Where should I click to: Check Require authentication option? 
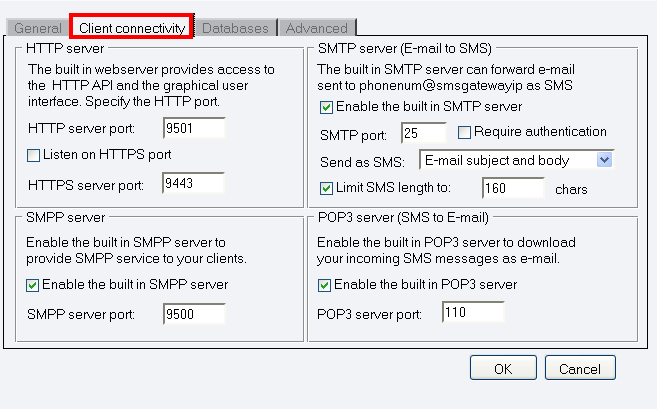coord(464,132)
